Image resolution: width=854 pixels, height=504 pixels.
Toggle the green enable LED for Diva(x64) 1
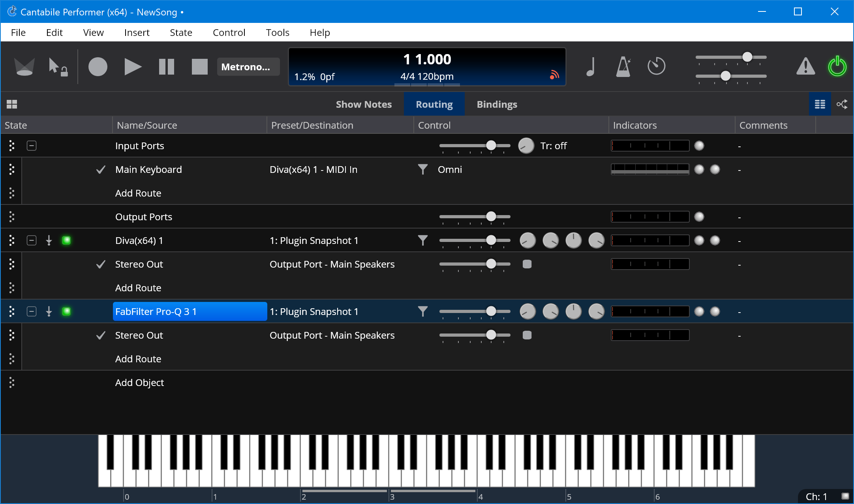click(66, 240)
